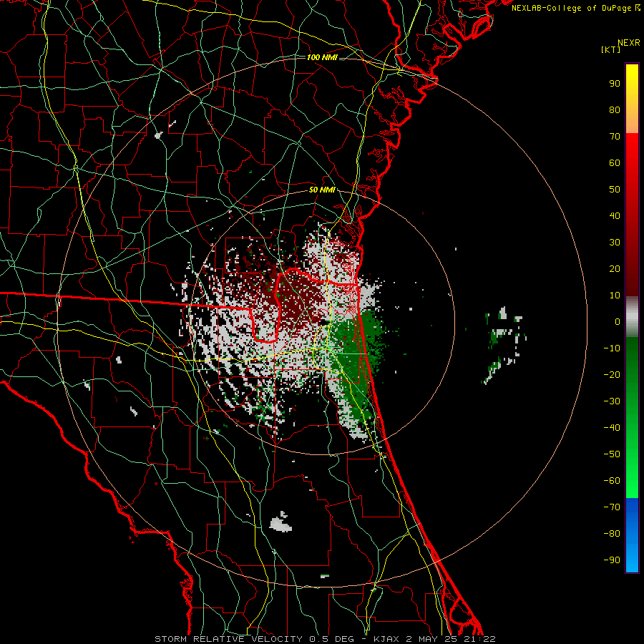644x644 pixels.
Task: Click the KT units label above color bar
Action: (x=611, y=49)
